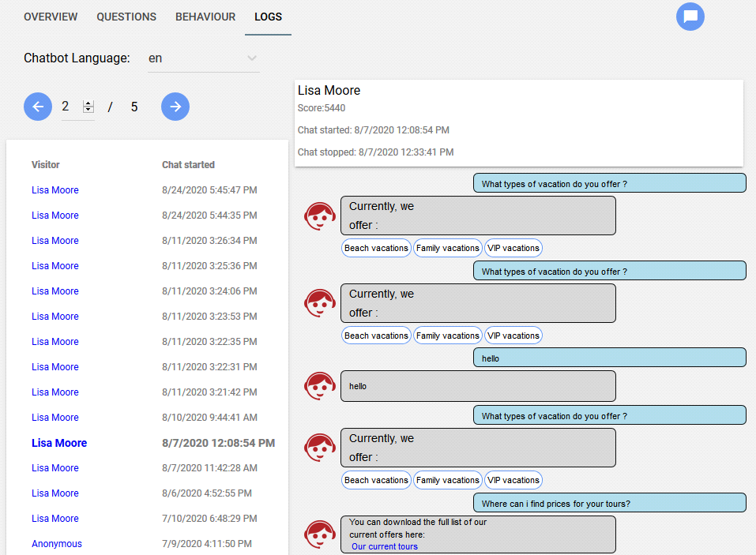Click bot avatar beside first 'Currently, we offer' reply

320,216
